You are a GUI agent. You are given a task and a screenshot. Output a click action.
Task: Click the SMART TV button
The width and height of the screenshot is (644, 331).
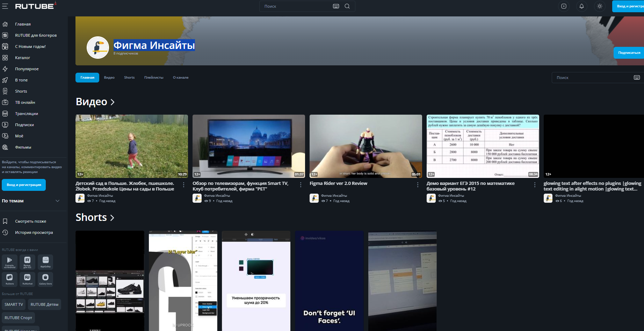14,304
